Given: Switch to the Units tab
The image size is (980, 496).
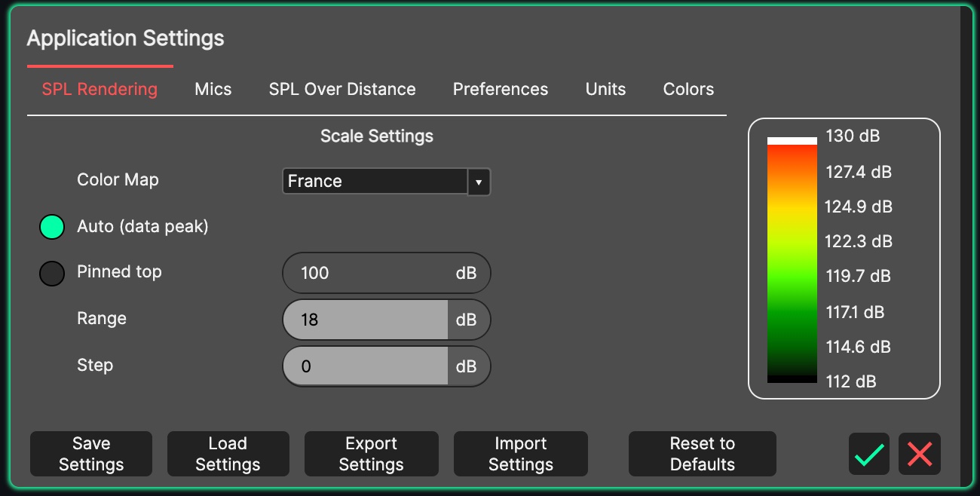Looking at the screenshot, I should point(606,89).
